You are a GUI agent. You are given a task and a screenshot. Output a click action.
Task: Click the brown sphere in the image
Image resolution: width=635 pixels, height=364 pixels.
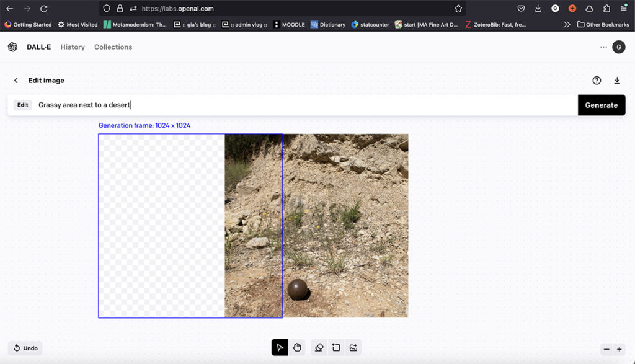click(298, 290)
